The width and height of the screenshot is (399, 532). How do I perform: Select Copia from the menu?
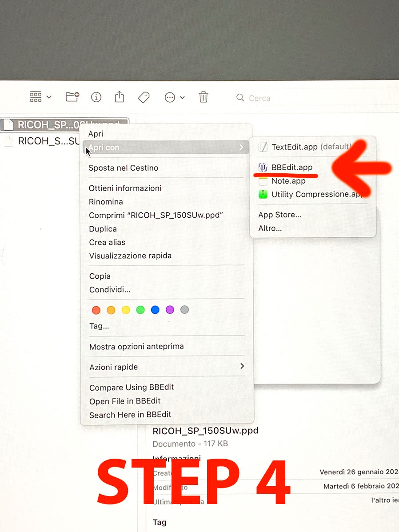point(100,276)
